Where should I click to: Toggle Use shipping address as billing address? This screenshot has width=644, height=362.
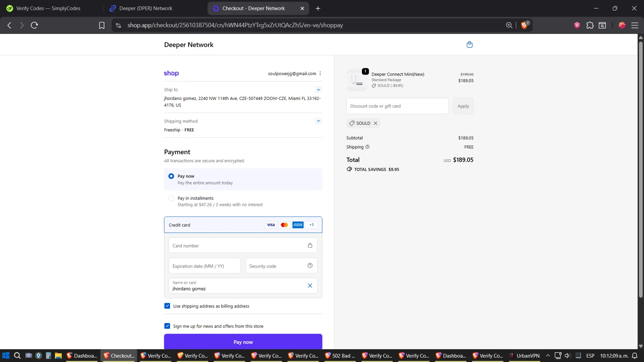167,306
